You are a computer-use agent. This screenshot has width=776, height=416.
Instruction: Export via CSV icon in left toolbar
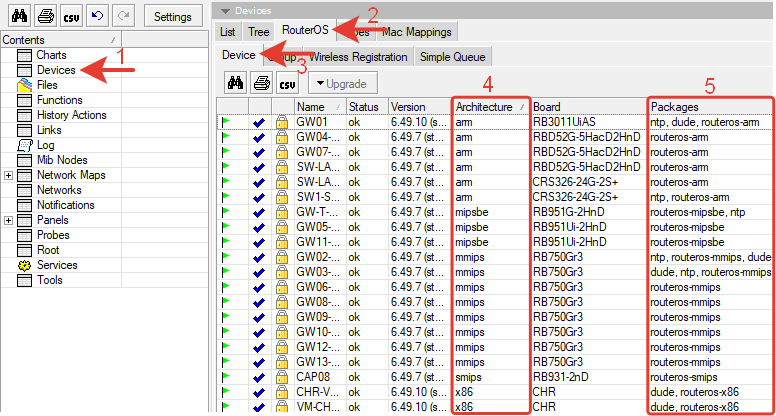pos(70,17)
